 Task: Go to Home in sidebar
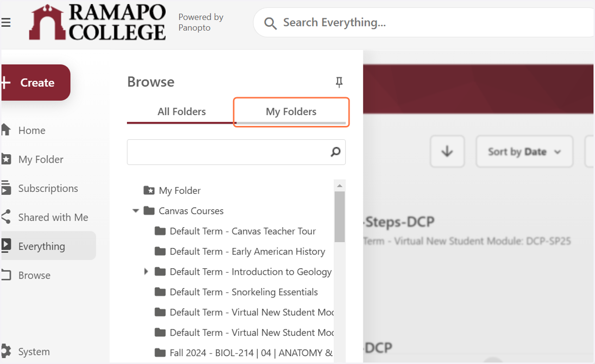32,130
